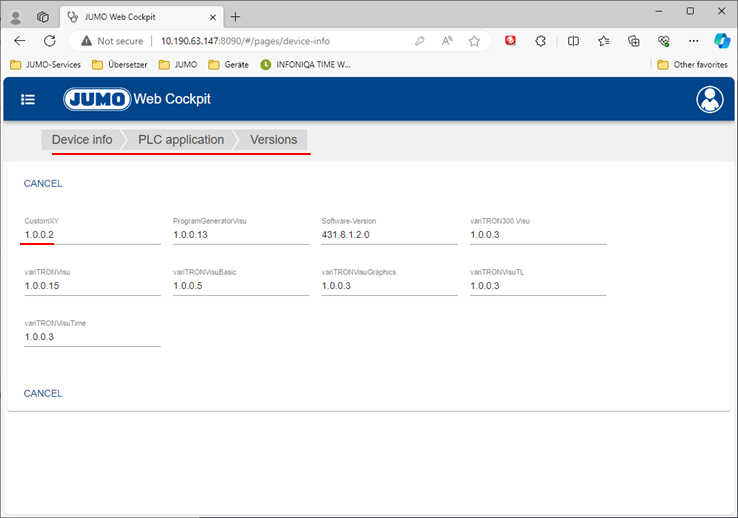Expand the JUMO-Services bookmark folder
The width and height of the screenshot is (738, 518).
pyautogui.click(x=45, y=65)
